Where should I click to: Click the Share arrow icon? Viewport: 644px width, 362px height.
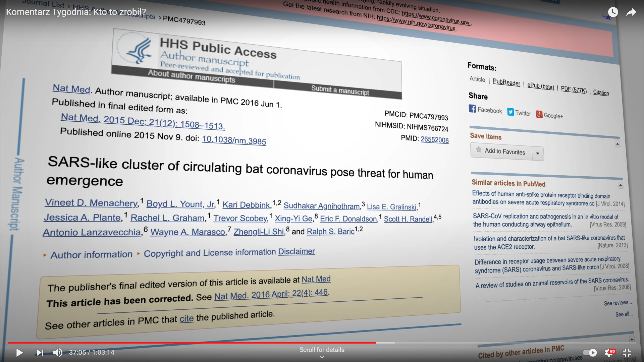pyautogui.click(x=631, y=12)
